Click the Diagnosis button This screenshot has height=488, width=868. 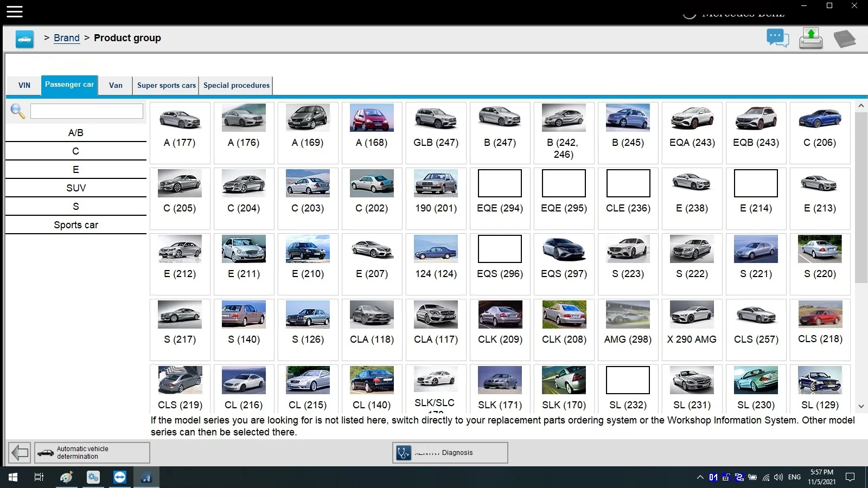click(x=450, y=453)
